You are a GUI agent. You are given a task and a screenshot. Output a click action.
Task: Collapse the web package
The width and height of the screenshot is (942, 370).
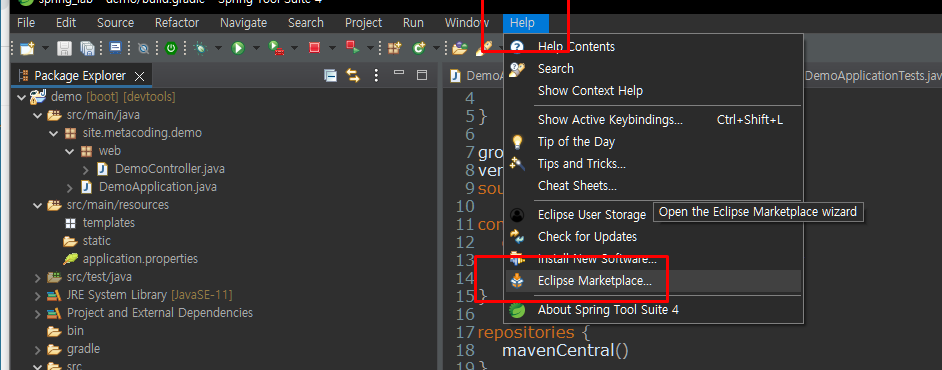pos(70,151)
